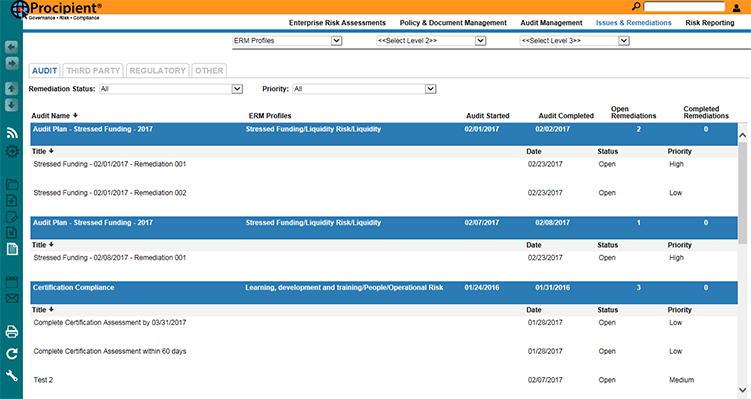Open the settings gear icon in sidebar

click(x=11, y=151)
